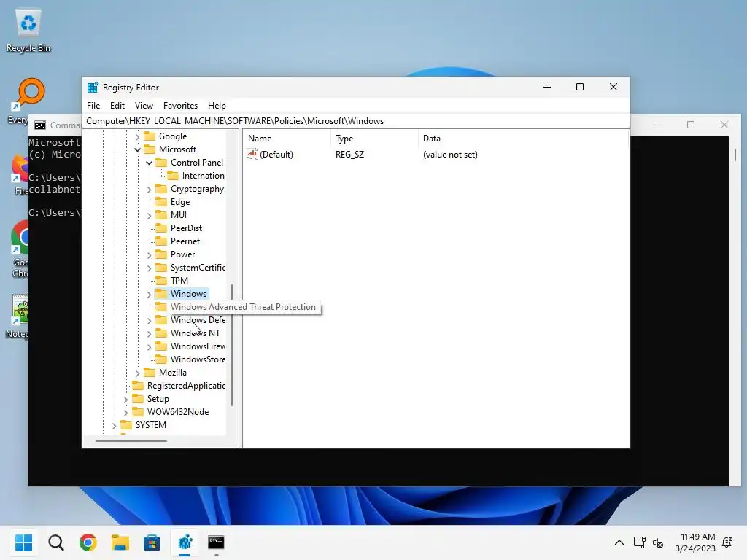Click the REG_SZ type cell
747x560 pixels.
pyautogui.click(x=349, y=155)
